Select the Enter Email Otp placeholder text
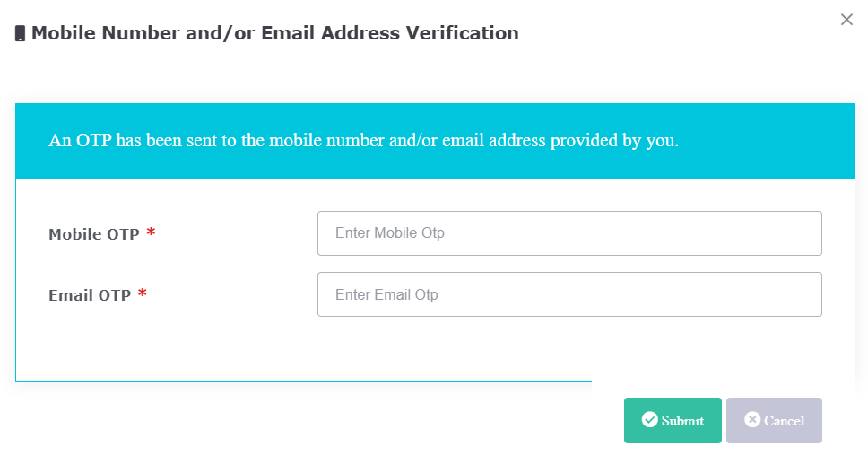 pyautogui.click(x=387, y=294)
